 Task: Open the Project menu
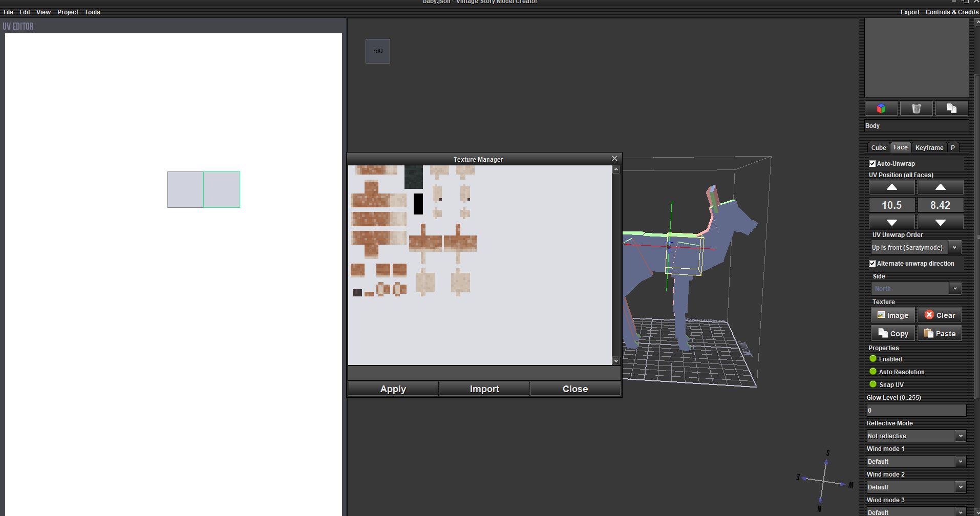68,12
